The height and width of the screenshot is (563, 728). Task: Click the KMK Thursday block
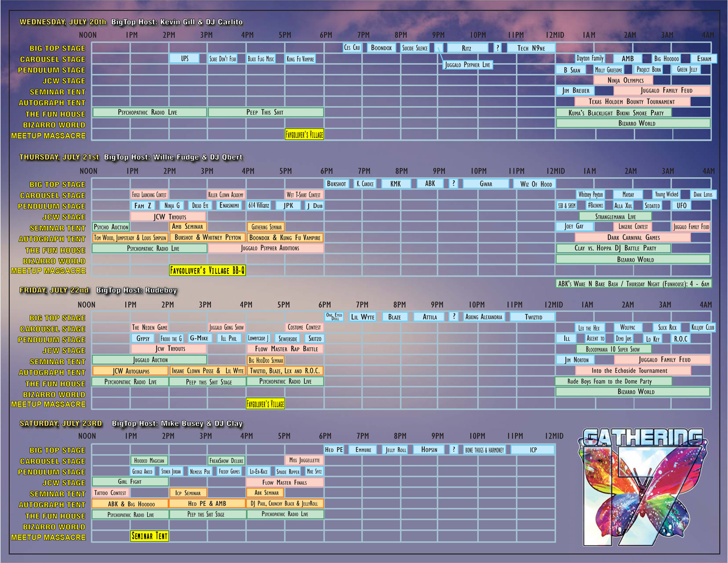coord(395,184)
